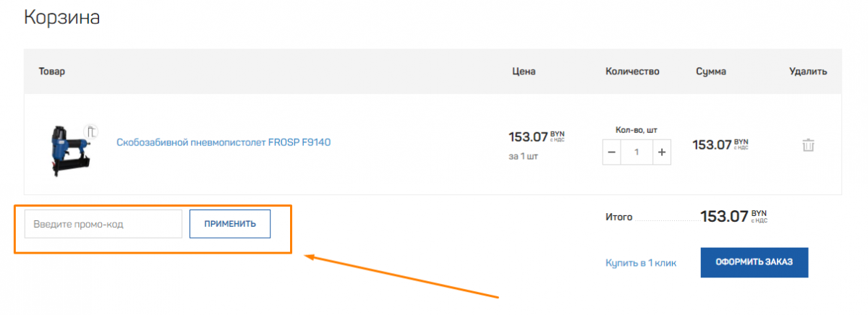Click the Сумма column header

click(711, 72)
